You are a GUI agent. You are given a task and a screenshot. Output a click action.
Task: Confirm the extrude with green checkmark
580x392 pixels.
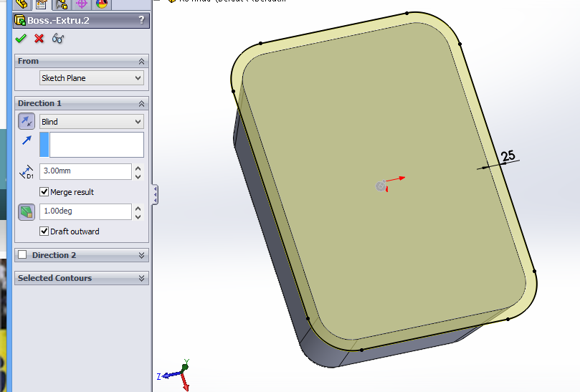tap(21, 39)
